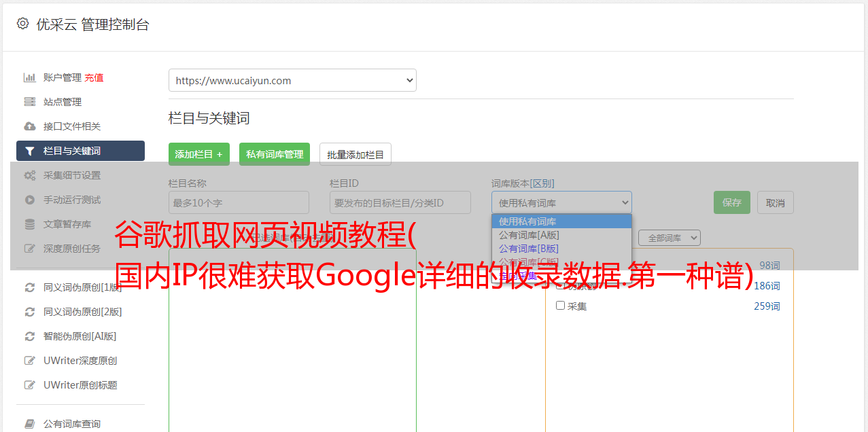Open 手动运行测试 in the sidebar

click(72, 200)
